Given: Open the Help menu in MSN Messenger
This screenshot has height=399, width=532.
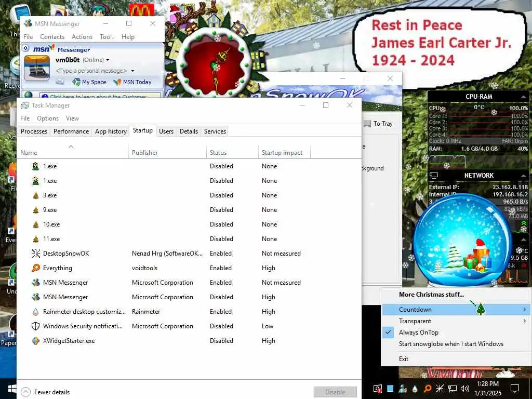Looking at the screenshot, I should tap(128, 37).
